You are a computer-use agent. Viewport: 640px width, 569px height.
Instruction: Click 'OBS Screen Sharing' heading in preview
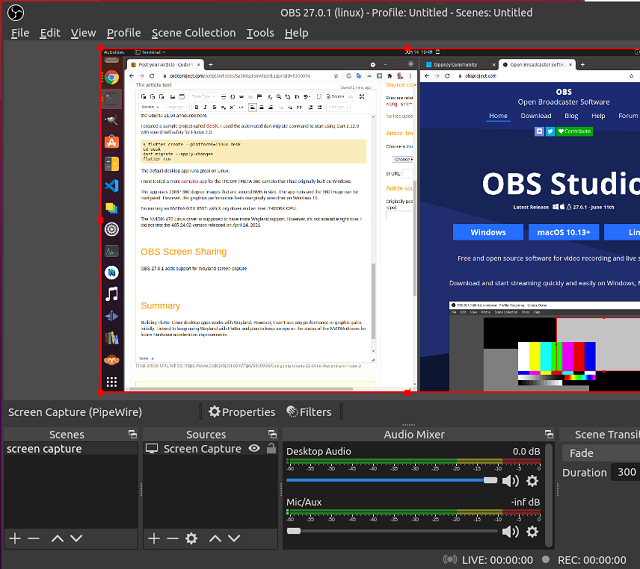[184, 251]
